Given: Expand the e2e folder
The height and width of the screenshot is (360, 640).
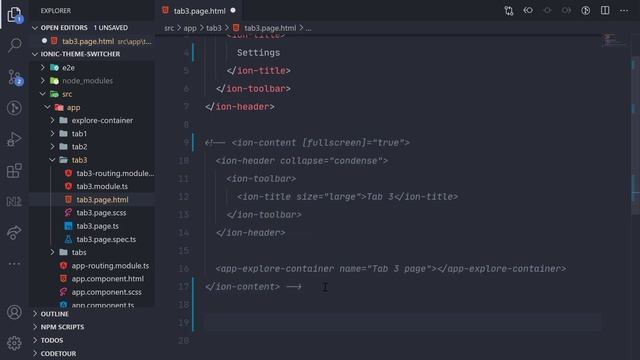Looking at the screenshot, I should tap(43, 67).
